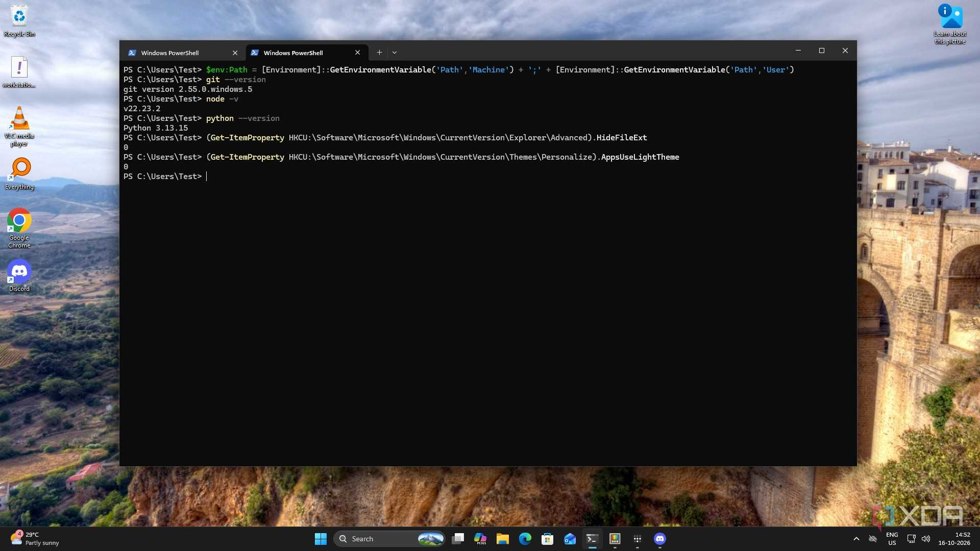
Task: Open Learn about this picture icon
Action: [950, 24]
